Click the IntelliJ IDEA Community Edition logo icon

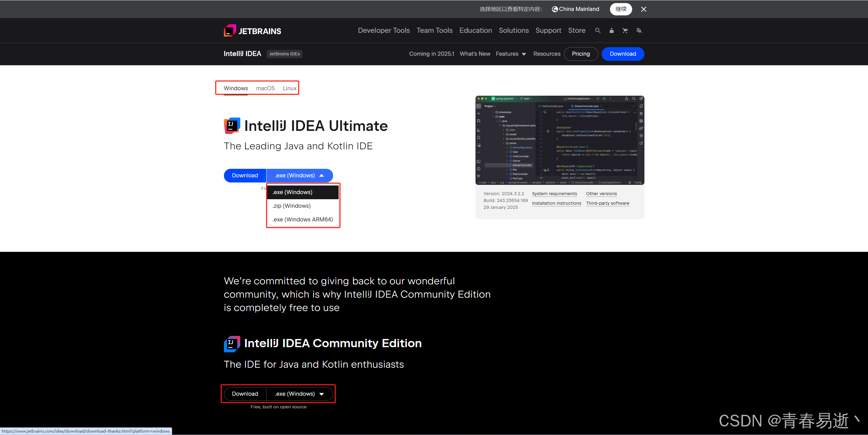[231, 343]
